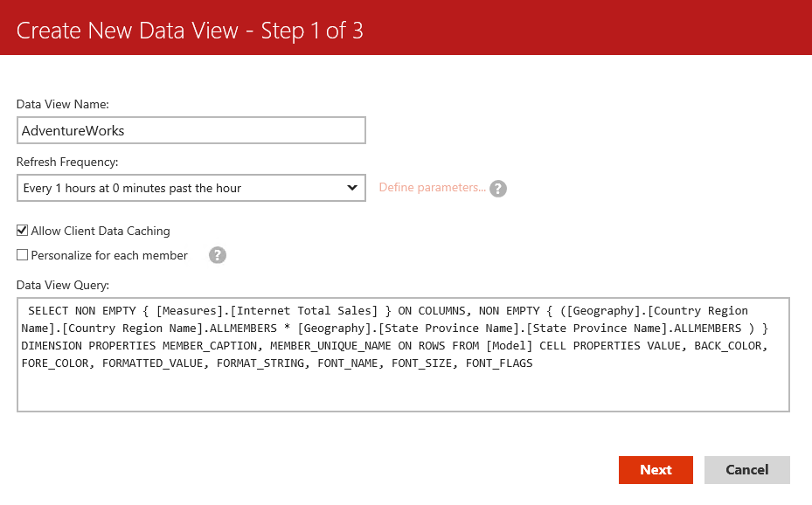812x505 pixels.
Task: Place cursor after FONT_FLAGS in the query
Action: click(533, 363)
